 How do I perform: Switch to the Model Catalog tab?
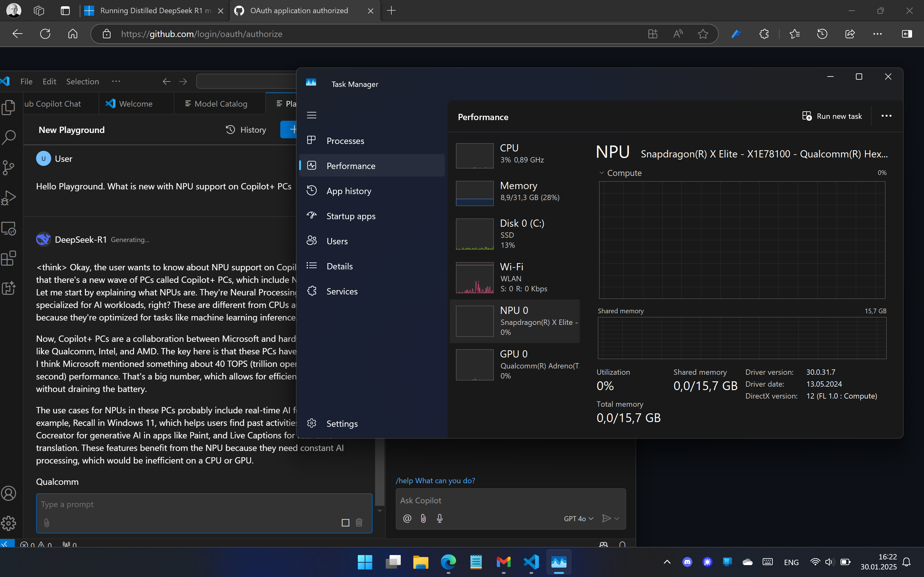pyautogui.click(x=216, y=104)
